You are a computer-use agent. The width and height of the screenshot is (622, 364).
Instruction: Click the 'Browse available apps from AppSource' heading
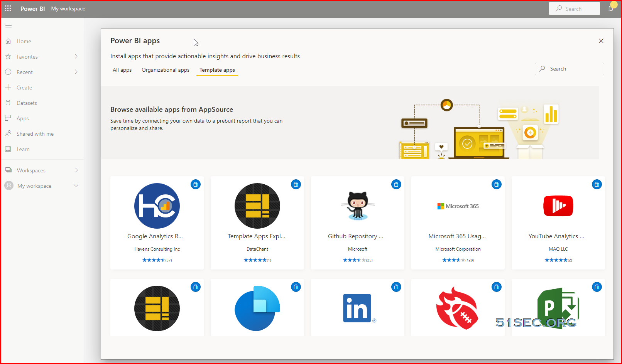[x=172, y=110]
